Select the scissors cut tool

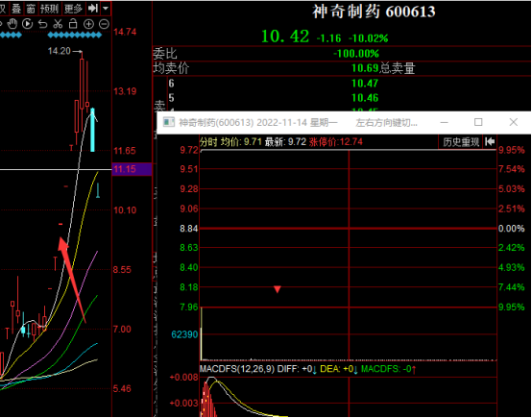click(x=58, y=24)
